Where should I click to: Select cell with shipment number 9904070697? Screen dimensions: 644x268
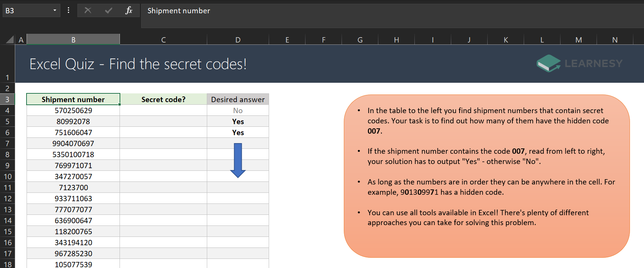(x=73, y=143)
